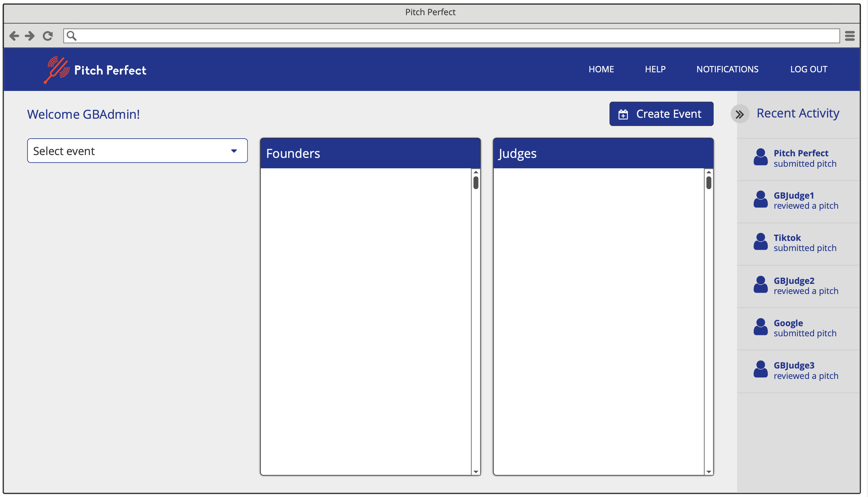Click the page reload icon
The height and width of the screenshot is (497, 868).
[x=48, y=36]
